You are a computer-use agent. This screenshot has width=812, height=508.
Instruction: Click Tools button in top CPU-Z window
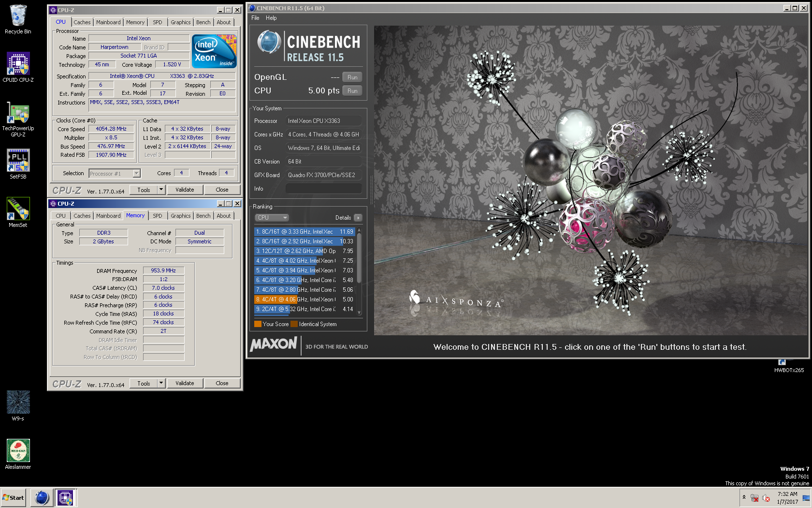(x=144, y=190)
